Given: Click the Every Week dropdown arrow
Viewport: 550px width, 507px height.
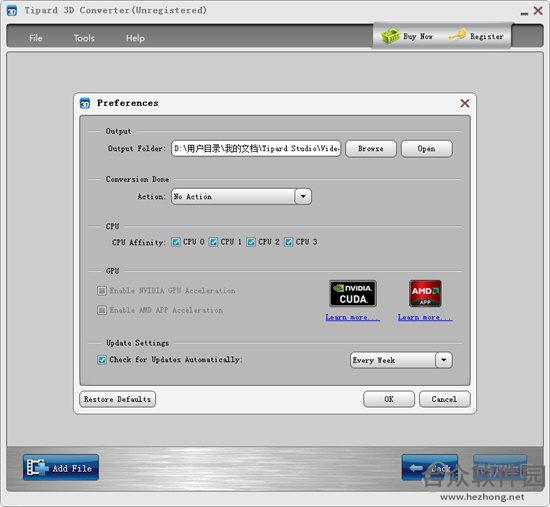Looking at the screenshot, I should [444, 360].
